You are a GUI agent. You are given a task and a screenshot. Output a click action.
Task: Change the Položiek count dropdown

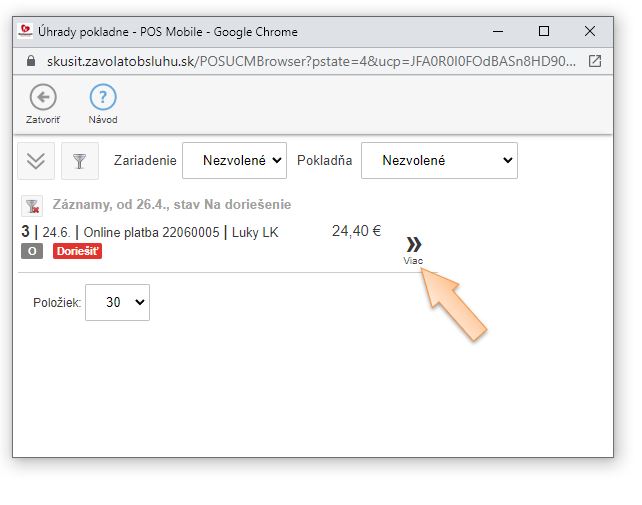pyautogui.click(x=117, y=302)
